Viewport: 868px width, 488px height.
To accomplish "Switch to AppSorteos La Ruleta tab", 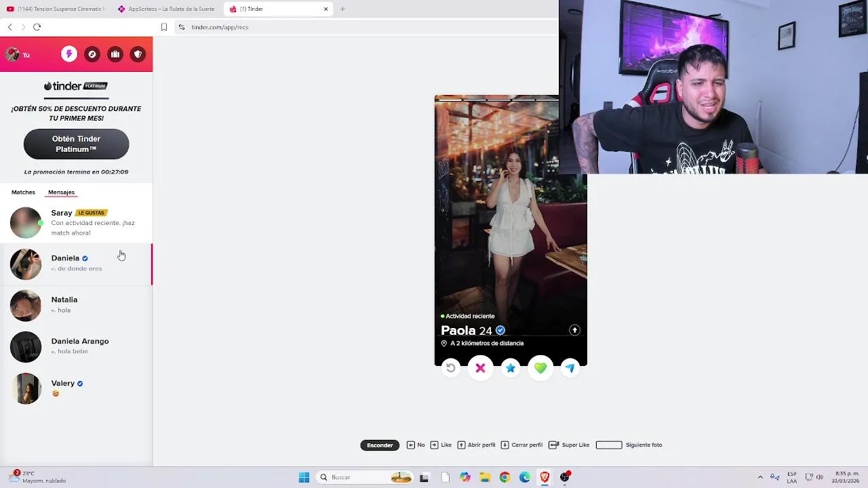I will tap(167, 9).
